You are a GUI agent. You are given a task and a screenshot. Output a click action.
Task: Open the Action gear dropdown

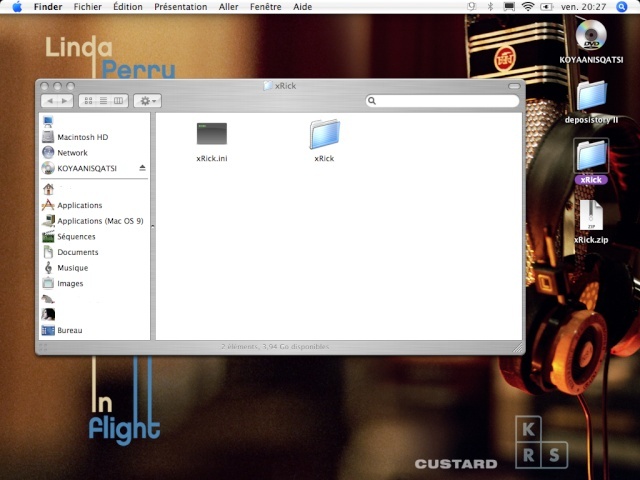148,101
